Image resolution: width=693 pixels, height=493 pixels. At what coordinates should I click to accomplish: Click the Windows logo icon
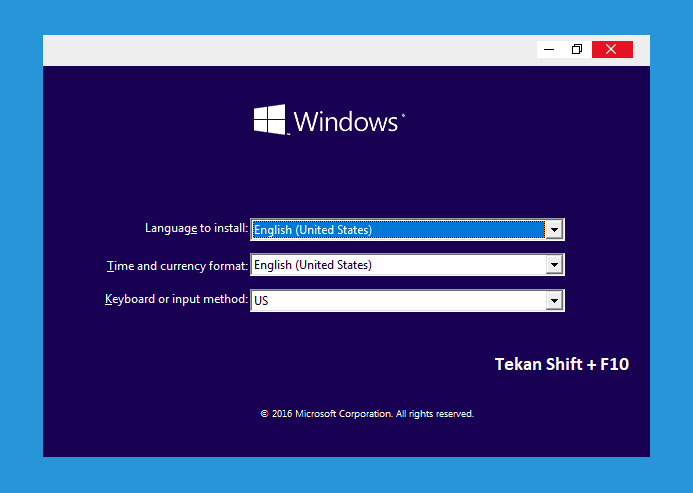[x=270, y=119]
